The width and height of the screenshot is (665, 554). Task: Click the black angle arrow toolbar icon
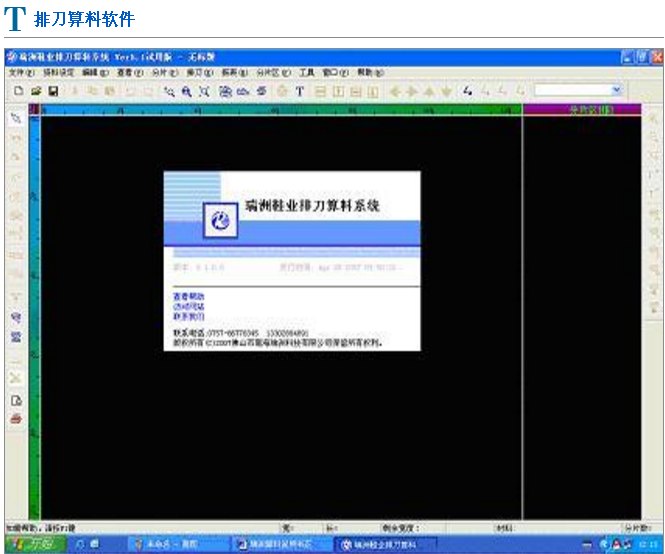(467, 91)
